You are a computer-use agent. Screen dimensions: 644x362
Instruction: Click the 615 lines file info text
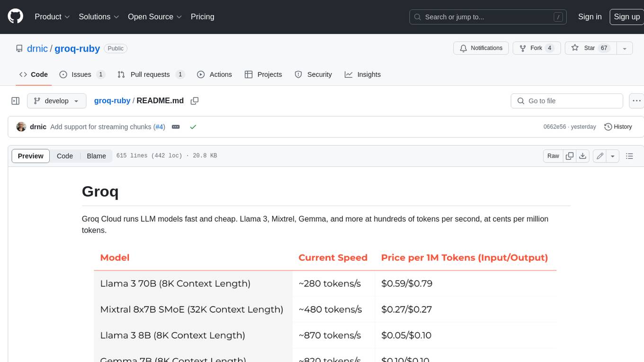(167, 156)
